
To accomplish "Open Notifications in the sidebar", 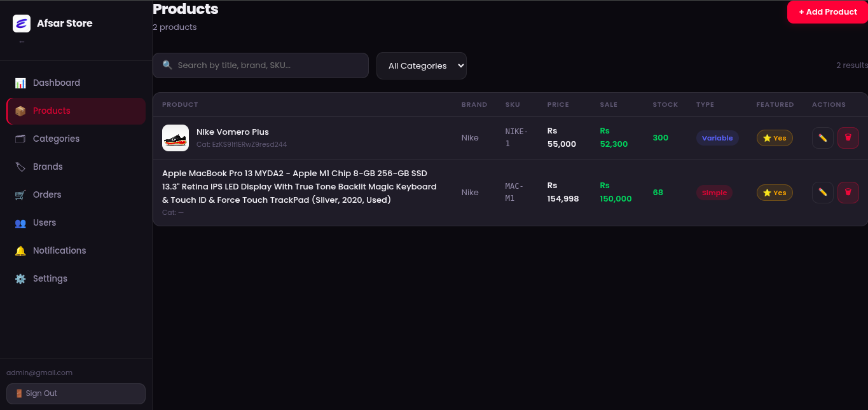I will tap(76, 250).
